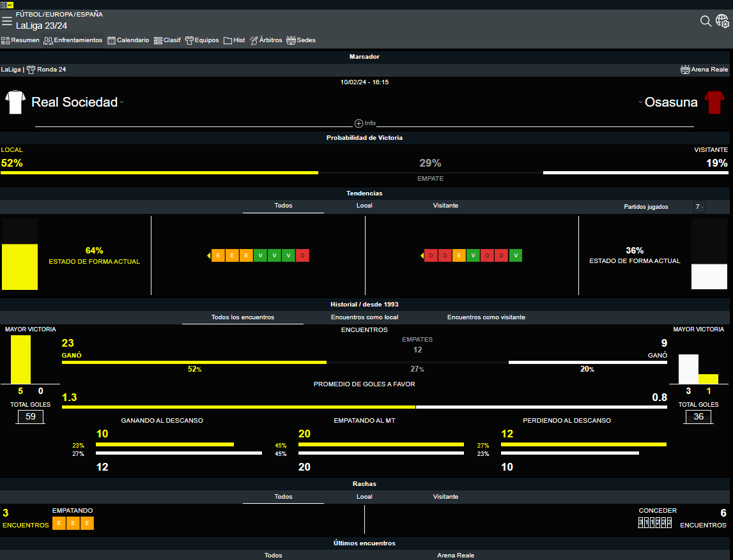Click the Real Sociedad white shirt icon
733x560 pixels.
click(x=15, y=102)
